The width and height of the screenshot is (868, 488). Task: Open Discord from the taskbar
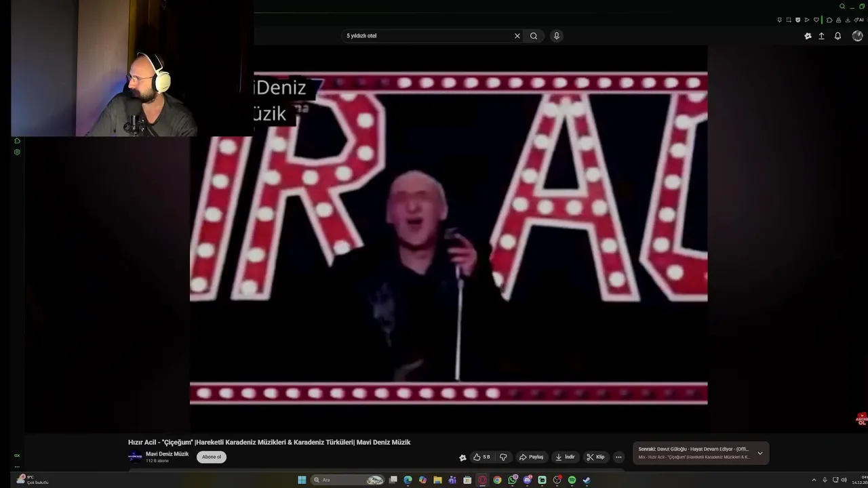click(x=527, y=480)
